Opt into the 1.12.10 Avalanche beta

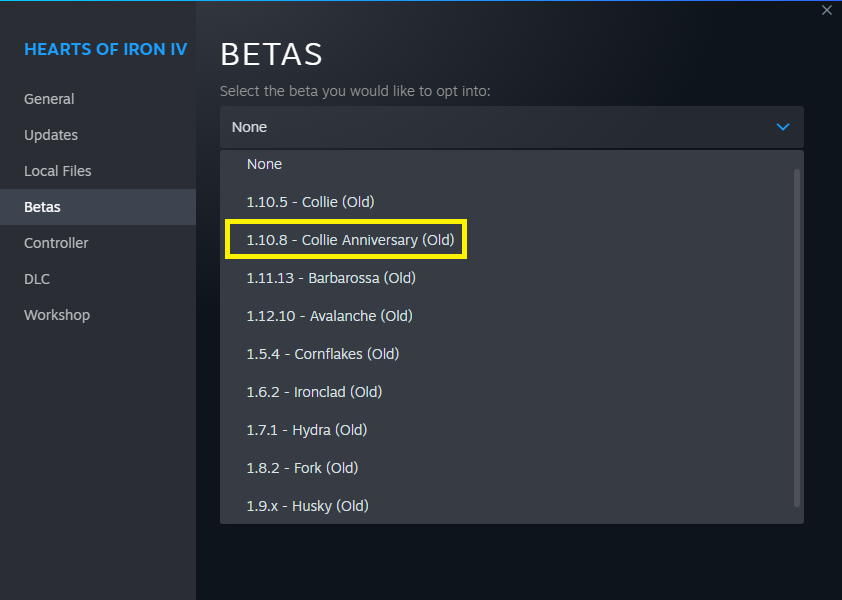tap(330, 315)
